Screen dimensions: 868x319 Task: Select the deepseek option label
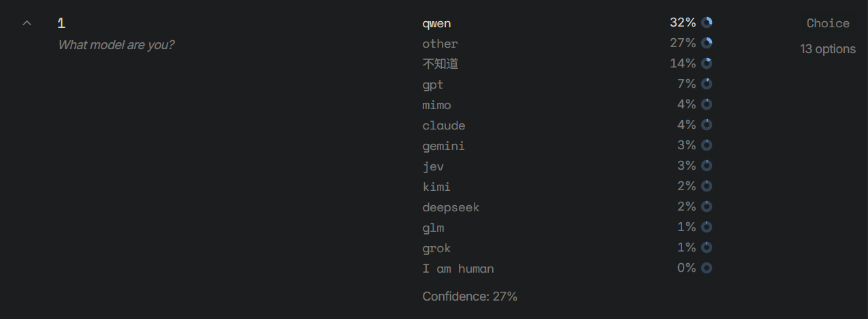(451, 207)
